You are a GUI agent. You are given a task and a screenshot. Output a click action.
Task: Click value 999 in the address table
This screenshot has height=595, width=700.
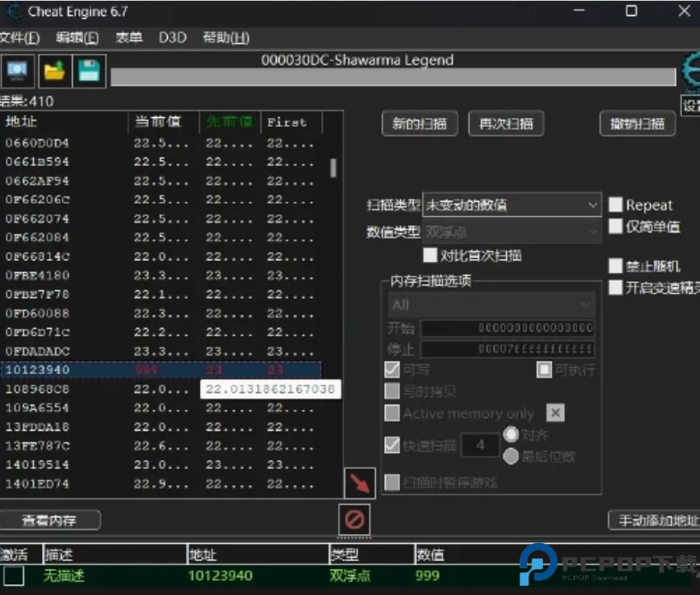[x=427, y=575]
